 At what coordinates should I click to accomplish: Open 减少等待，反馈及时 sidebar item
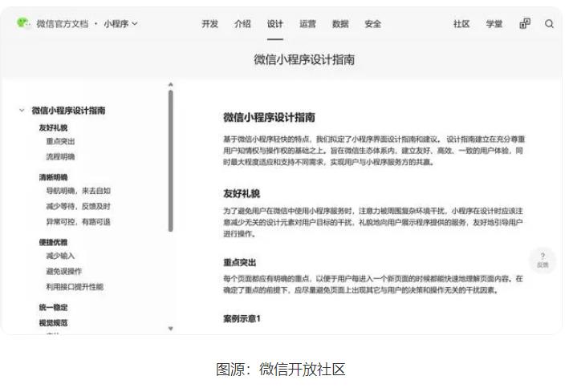point(78,206)
